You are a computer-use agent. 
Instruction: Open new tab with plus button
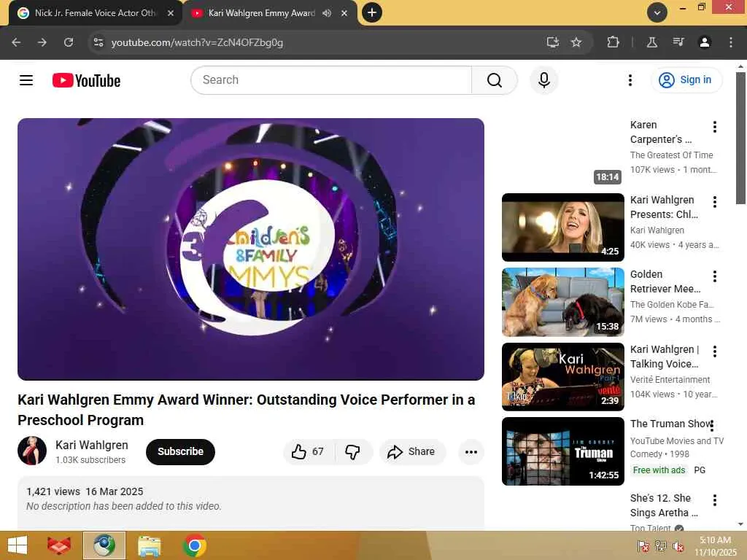click(x=372, y=12)
